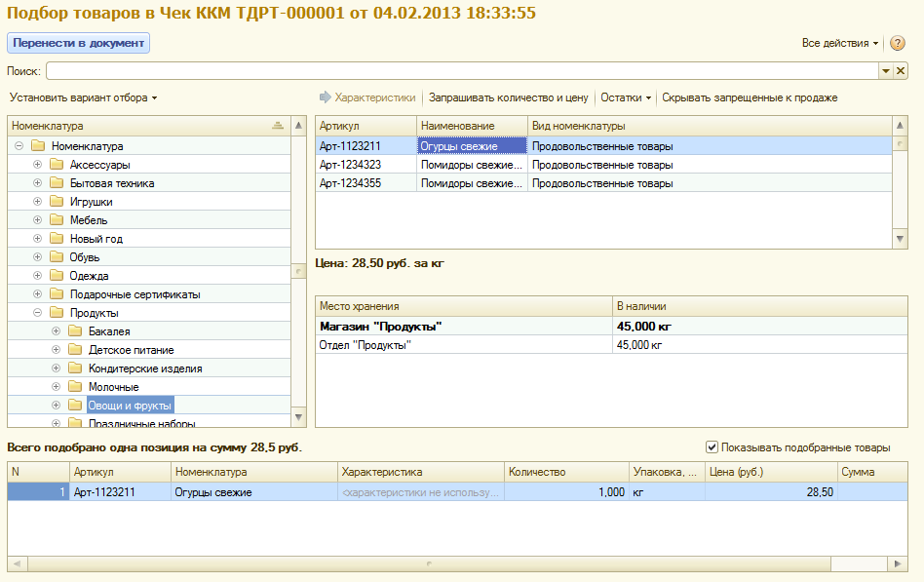The height and width of the screenshot is (582, 924).
Task: Click the Сумма column header
Action: pyautogui.click(x=872, y=472)
